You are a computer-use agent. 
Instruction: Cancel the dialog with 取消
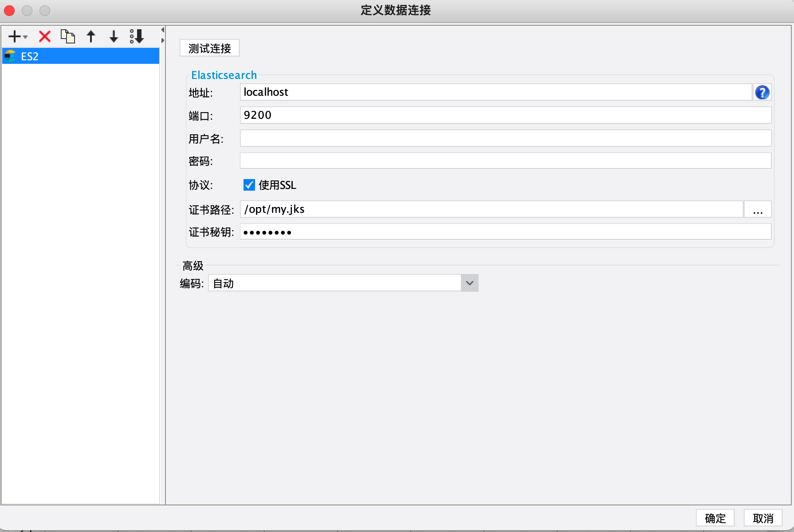[x=763, y=518]
